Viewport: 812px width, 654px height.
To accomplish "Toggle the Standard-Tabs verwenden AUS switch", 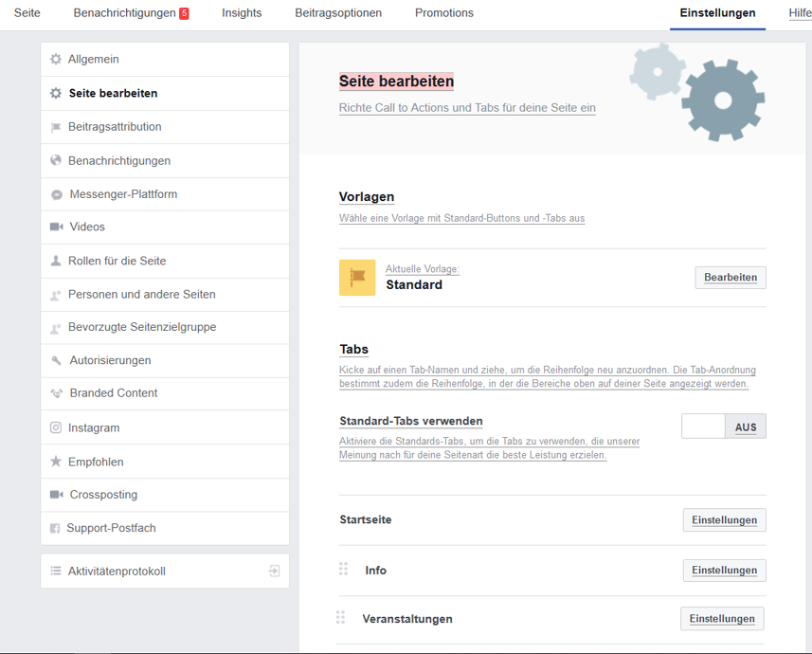I will coord(724,427).
